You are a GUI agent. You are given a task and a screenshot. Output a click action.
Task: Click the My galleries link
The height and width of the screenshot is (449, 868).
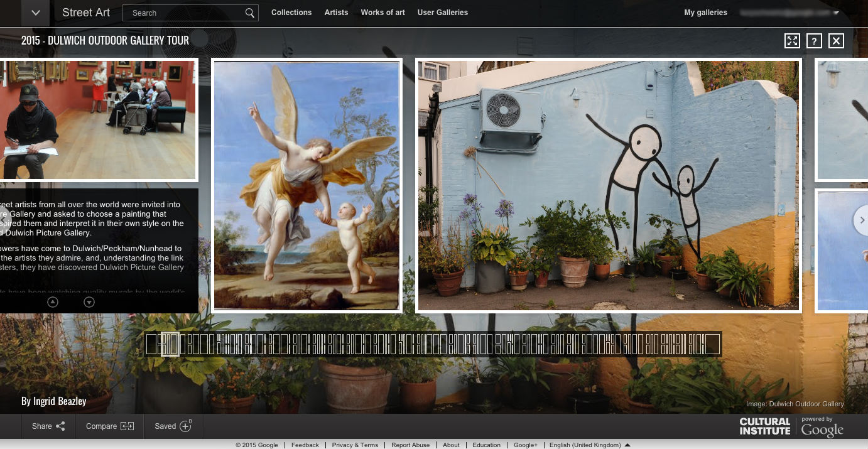(705, 13)
